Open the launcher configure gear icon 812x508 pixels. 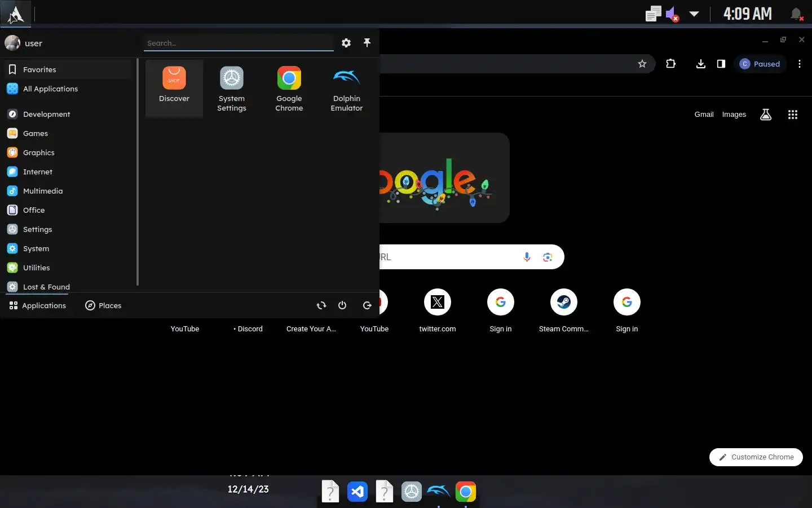pyautogui.click(x=346, y=43)
